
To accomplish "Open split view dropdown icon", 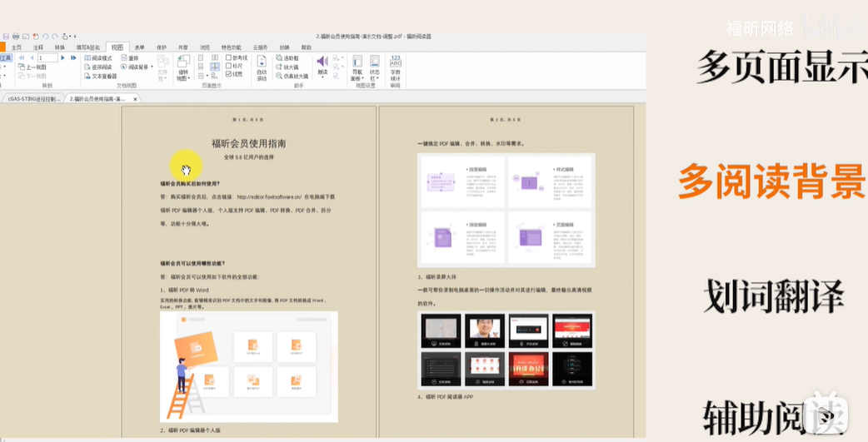I will (202, 76).
